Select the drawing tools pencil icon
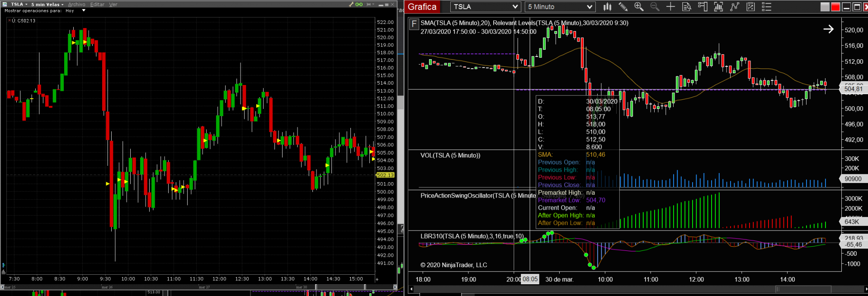The image size is (868, 296). coord(623,7)
